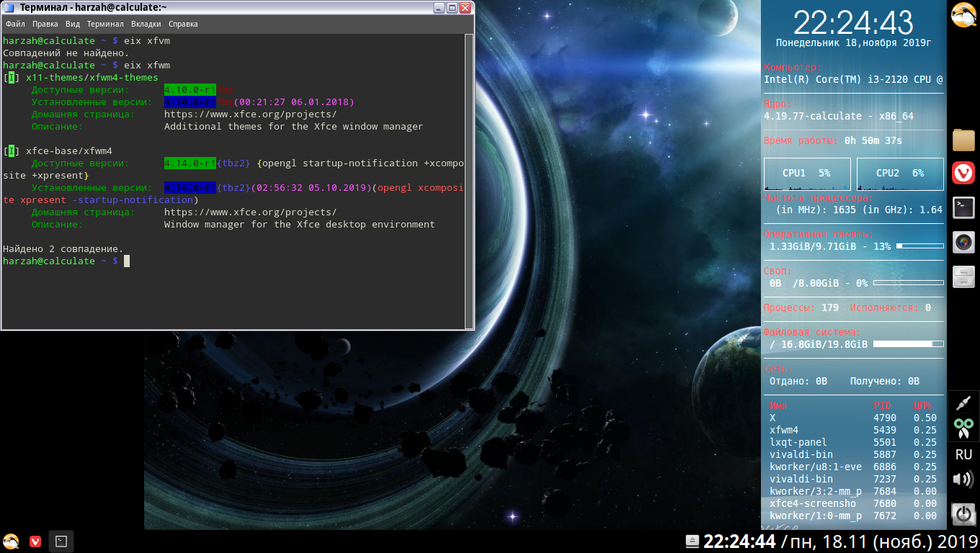Click uptime value '0h 50m 37s'
This screenshot has height=553, width=980.
point(873,140)
